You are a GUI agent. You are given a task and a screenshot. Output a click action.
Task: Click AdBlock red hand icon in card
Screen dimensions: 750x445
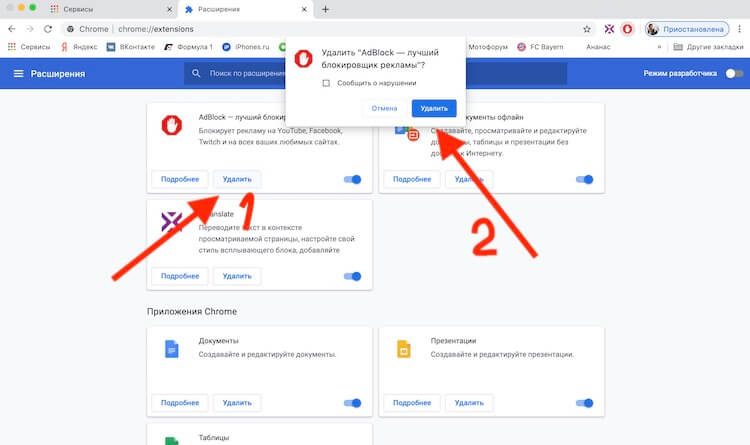pyautogui.click(x=172, y=125)
